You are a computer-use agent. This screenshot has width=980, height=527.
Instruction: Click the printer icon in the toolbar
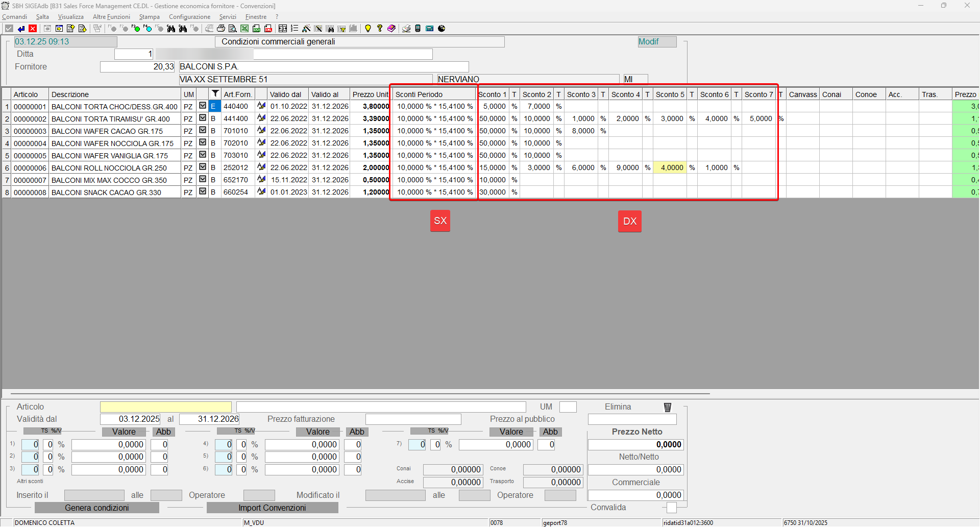(x=221, y=29)
